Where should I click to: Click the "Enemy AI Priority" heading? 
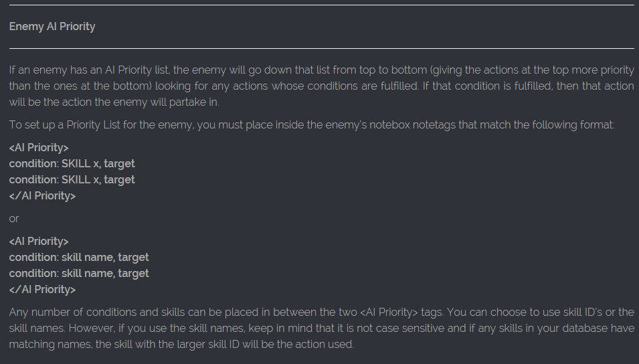pyautogui.click(x=52, y=27)
